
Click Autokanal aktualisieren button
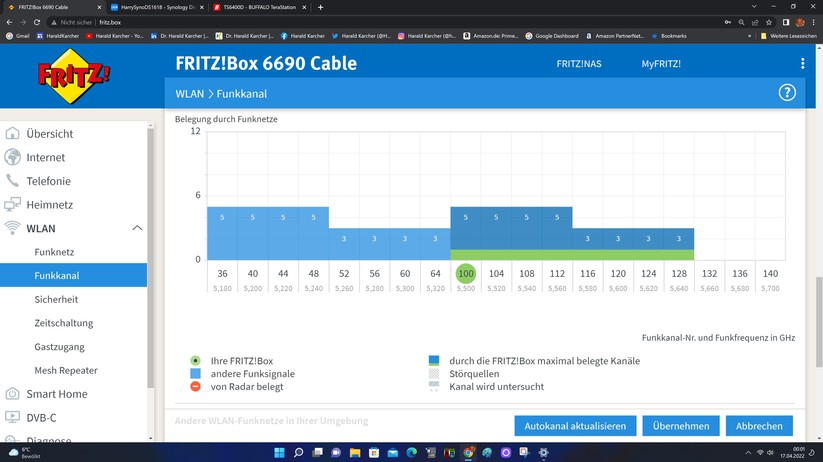click(575, 426)
